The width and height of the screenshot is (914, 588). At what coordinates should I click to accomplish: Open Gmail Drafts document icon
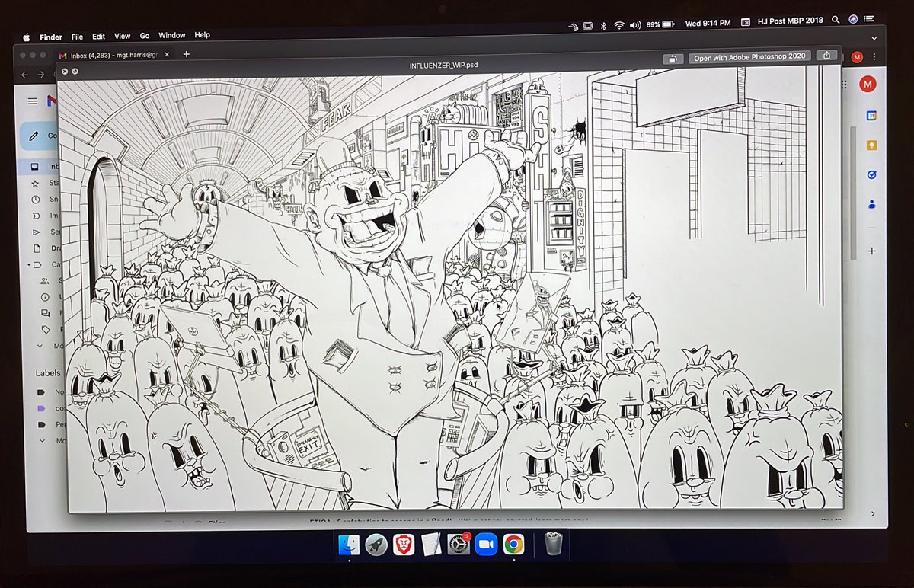point(36,248)
